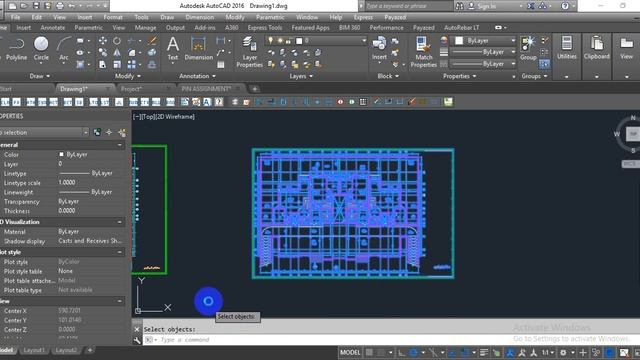
Task: Click the Match Properties tool
Action: click(423, 52)
